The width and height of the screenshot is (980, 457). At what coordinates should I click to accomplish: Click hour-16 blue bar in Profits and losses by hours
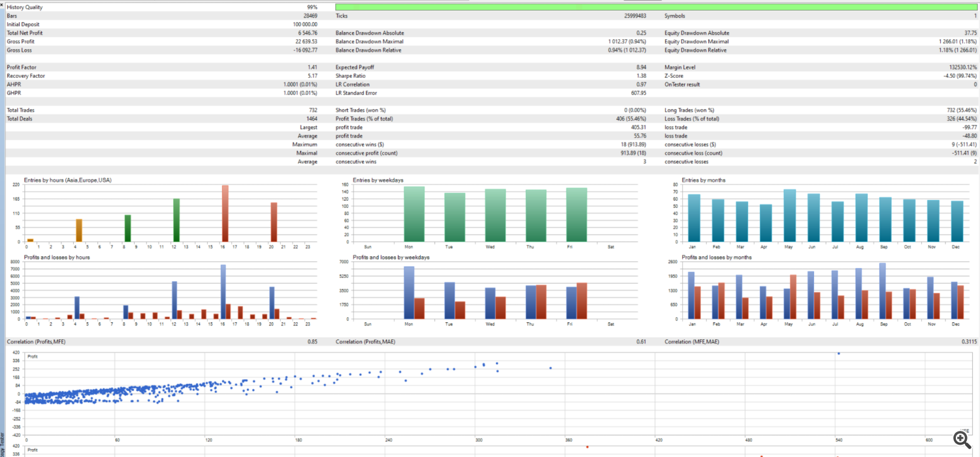click(x=223, y=292)
